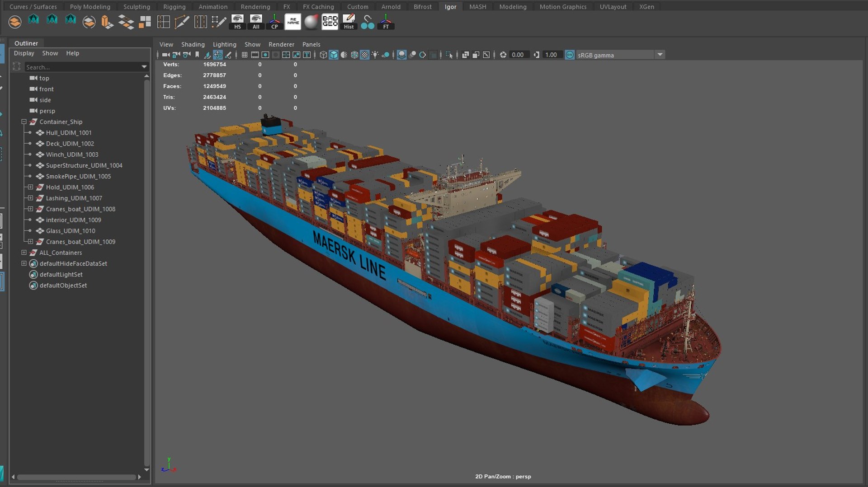Toggle textured checker display icon
This screenshot has height=487, width=868.
pyautogui.click(x=365, y=55)
